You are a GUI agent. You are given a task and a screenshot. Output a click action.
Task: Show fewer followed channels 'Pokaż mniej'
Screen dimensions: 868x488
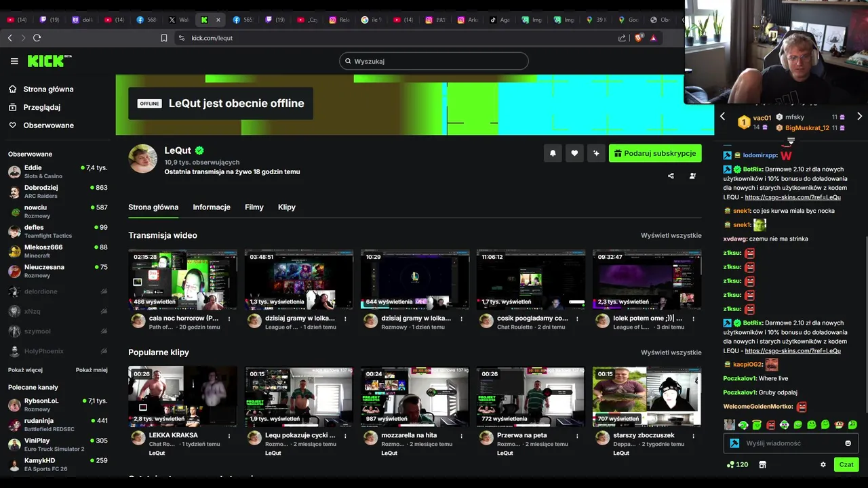(92, 370)
